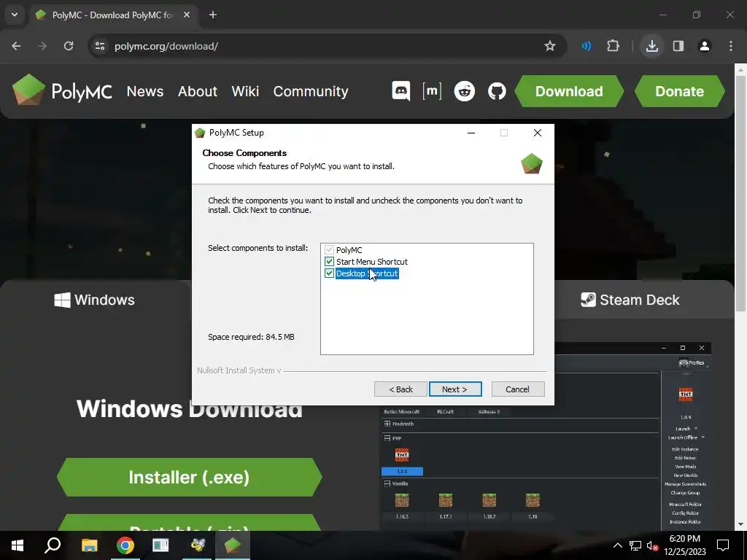The width and height of the screenshot is (747, 560).
Task: Click the PolyMC logo in website header
Action: 62,90
